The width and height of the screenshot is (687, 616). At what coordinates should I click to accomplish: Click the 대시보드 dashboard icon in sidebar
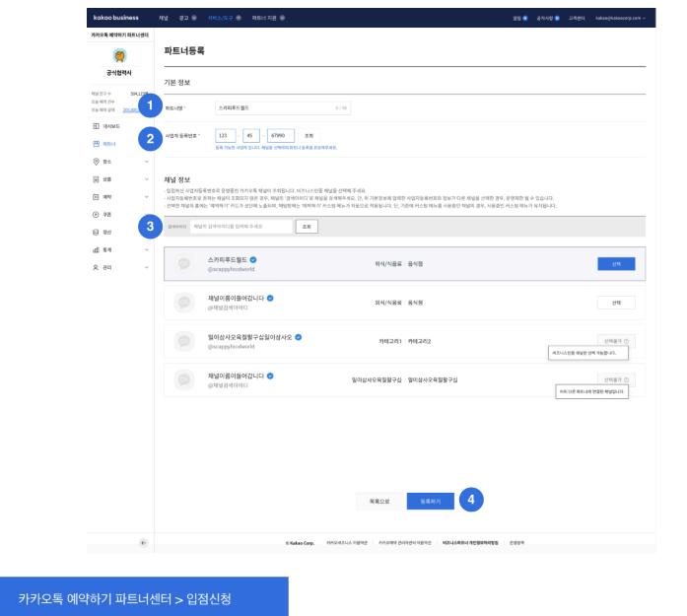tap(96, 126)
